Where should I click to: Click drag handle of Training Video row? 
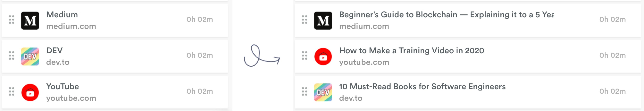pyautogui.click(x=304, y=55)
